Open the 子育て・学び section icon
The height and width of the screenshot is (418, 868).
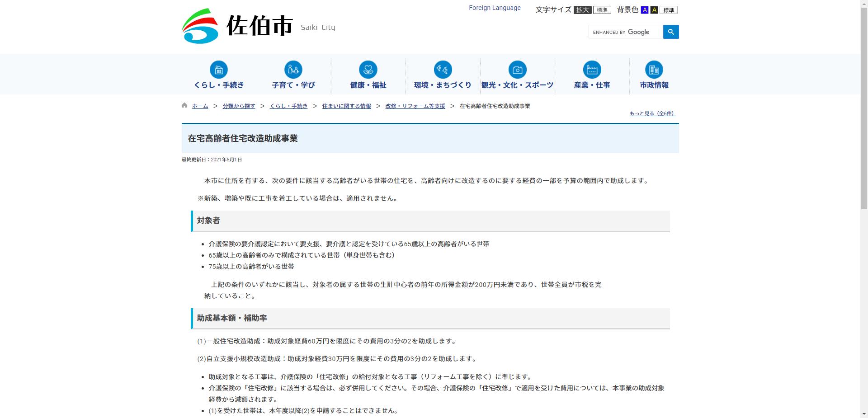pyautogui.click(x=293, y=69)
